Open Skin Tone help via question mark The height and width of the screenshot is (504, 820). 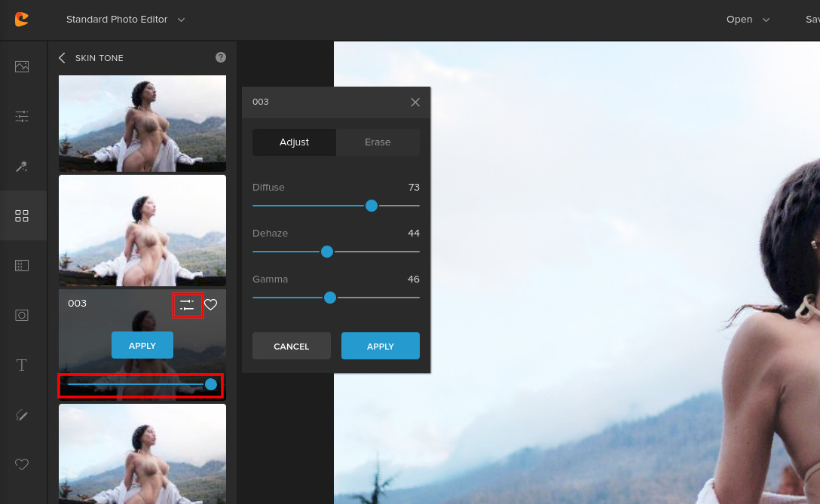221,57
